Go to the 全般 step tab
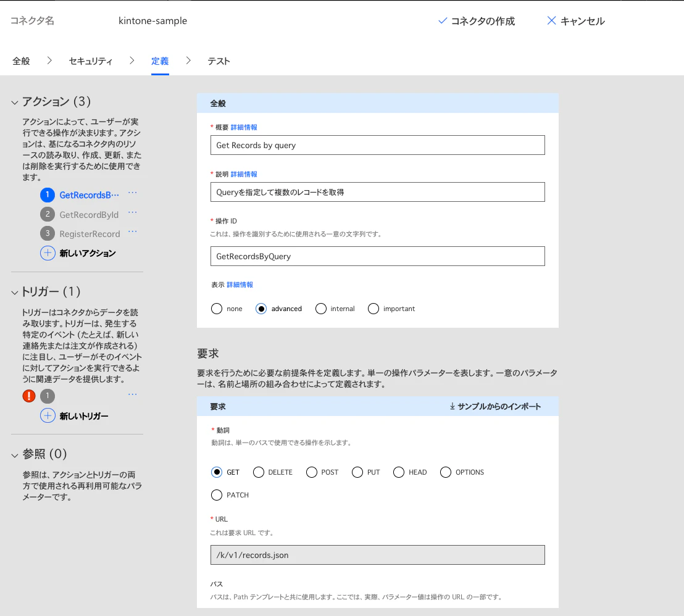The image size is (684, 616). [21, 61]
